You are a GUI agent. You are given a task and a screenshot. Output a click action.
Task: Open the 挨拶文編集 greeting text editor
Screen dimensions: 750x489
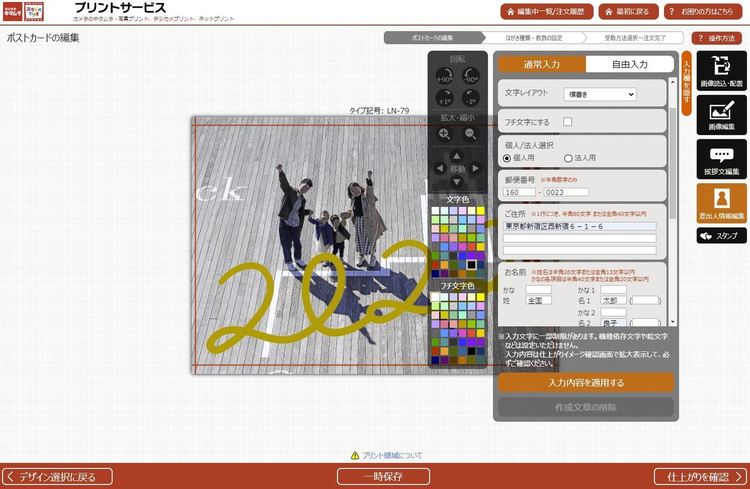coord(721,160)
